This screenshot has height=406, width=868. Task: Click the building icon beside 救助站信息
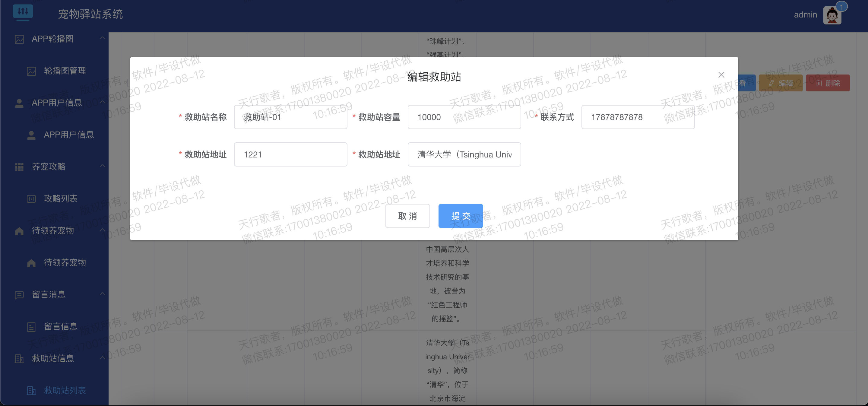click(x=19, y=358)
